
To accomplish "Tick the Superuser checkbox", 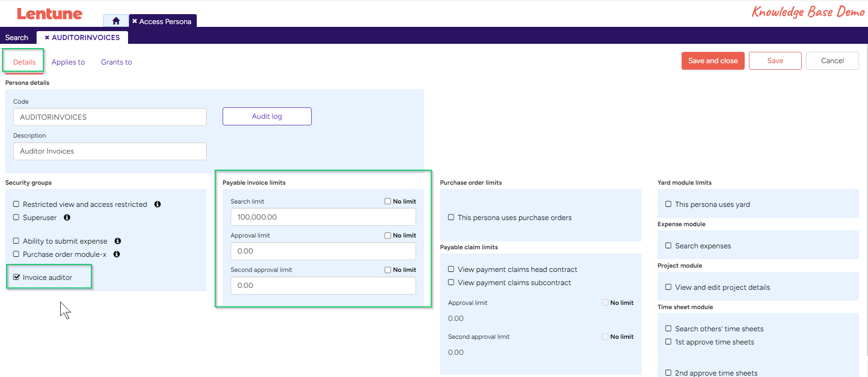I will (x=16, y=217).
